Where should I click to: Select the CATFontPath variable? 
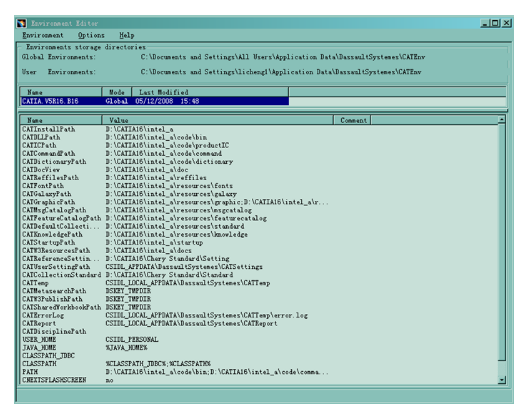[43, 186]
